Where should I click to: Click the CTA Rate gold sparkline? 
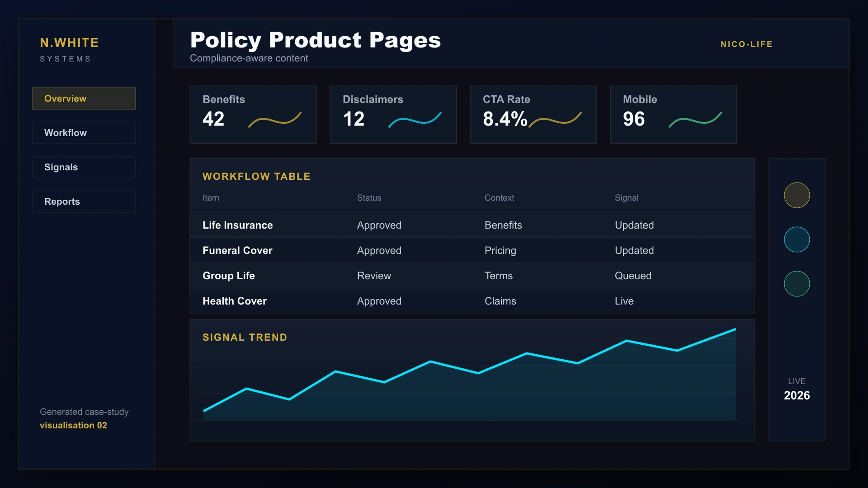pyautogui.click(x=555, y=120)
